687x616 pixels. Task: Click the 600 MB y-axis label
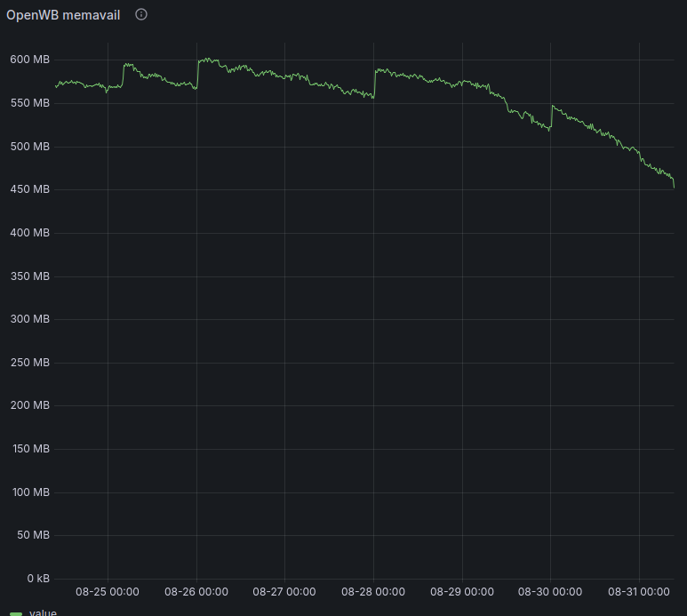point(30,60)
